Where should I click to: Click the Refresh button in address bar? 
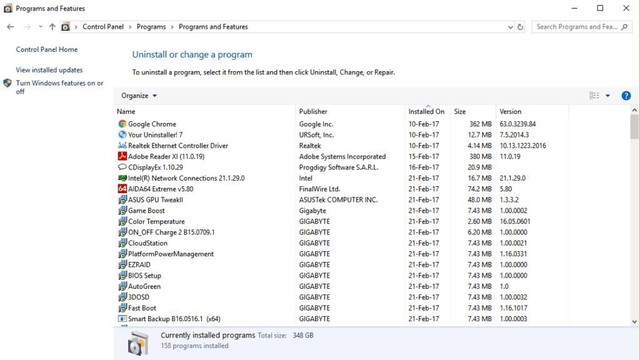[x=520, y=27]
